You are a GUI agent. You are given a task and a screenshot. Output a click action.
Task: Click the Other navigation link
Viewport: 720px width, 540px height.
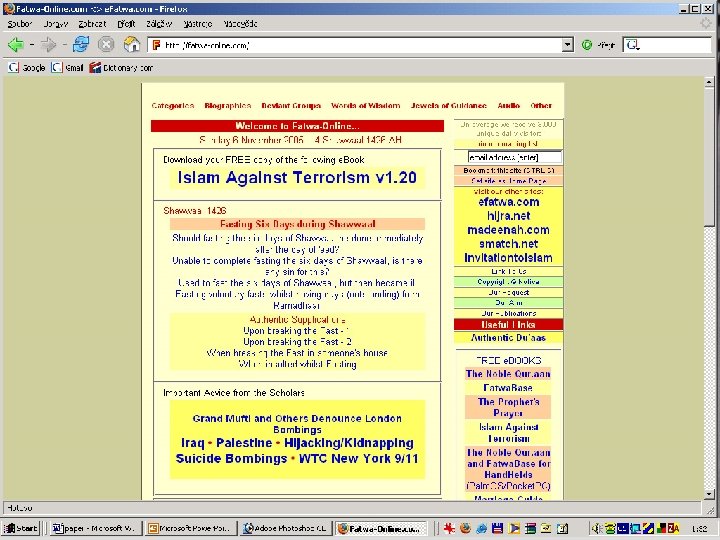pyautogui.click(x=541, y=106)
